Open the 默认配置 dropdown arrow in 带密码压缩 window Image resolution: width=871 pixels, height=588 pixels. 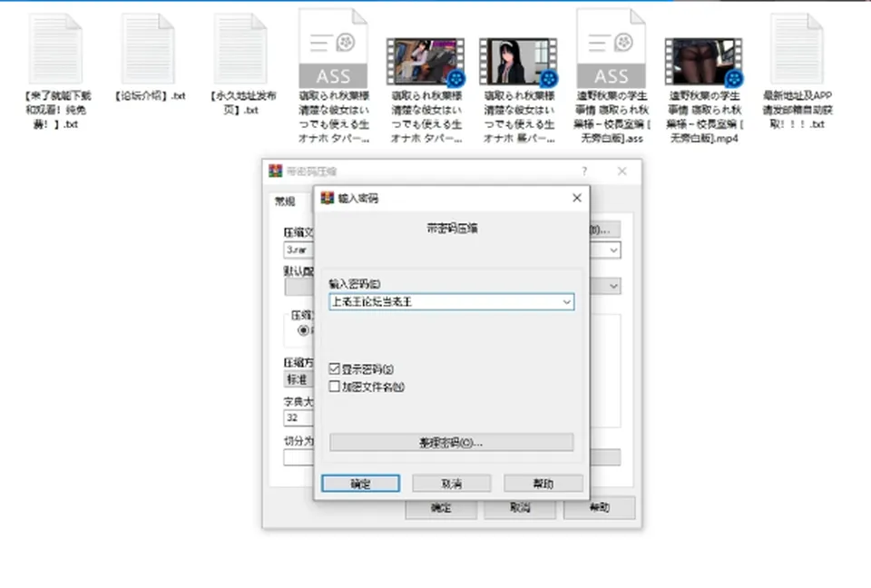point(613,286)
